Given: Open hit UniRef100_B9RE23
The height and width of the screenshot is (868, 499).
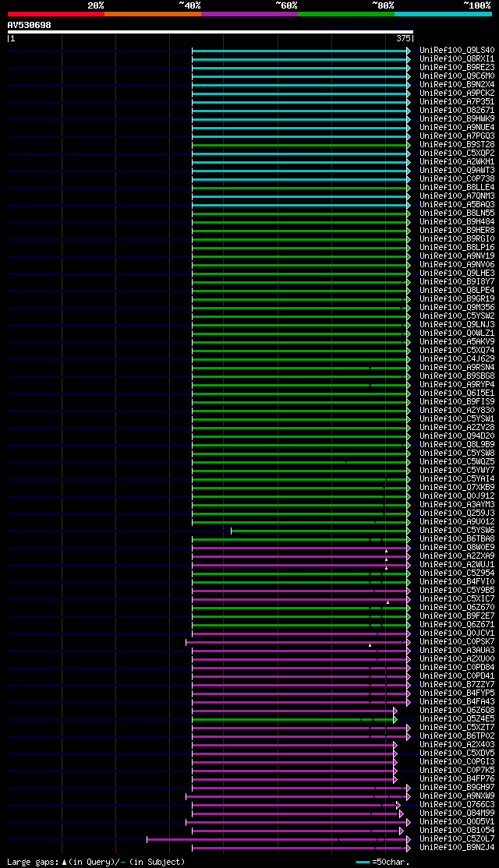Looking at the screenshot, I should (457, 68).
